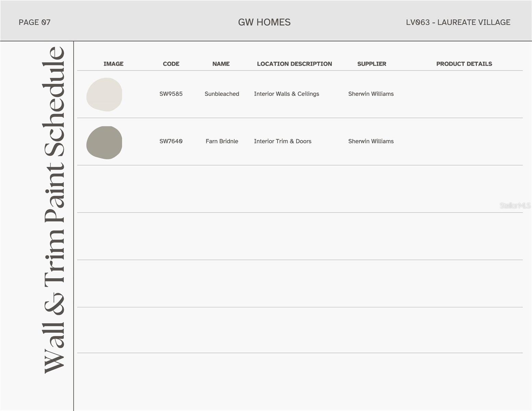Click the CODE column header
Image resolution: width=532 pixels, height=411 pixels.
click(x=171, y=64)
